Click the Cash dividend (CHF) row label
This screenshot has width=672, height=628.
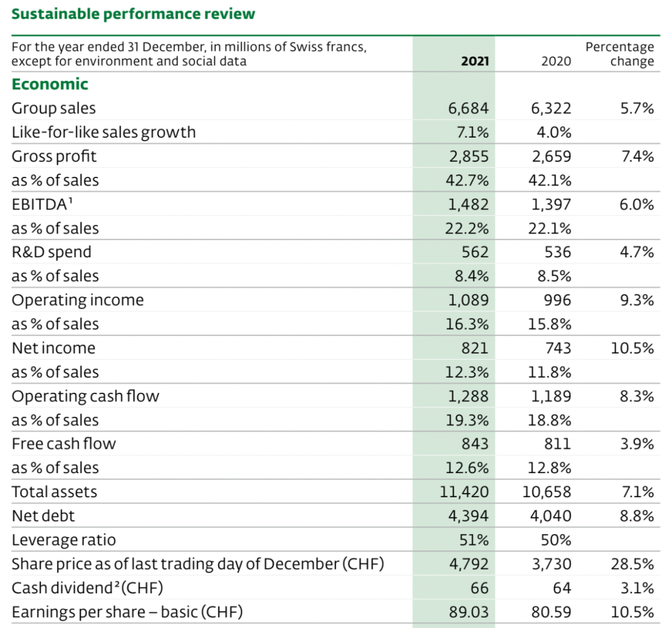pos(88,588)
